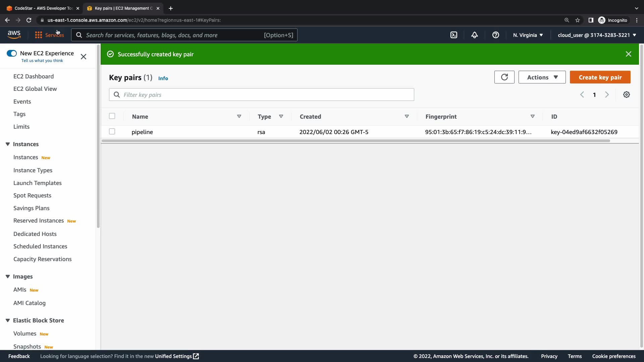This screenshot has width=644, height=362.
Task: Open the Actions dropdown menu
Action: point(542,77)
